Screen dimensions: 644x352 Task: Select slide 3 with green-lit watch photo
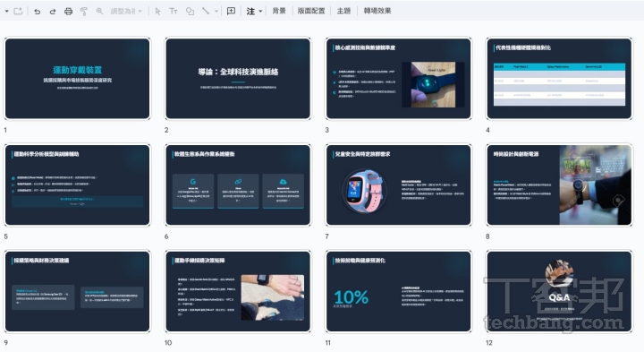pyautogui.click(x=398, y=79)
